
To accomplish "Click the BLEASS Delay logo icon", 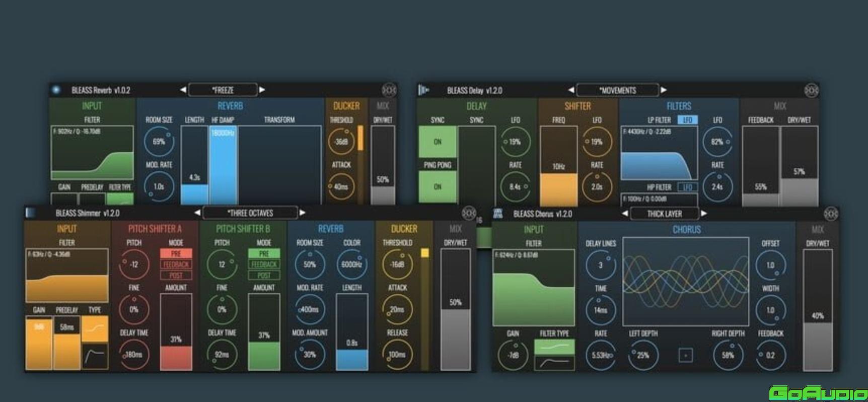I will 423,90.
